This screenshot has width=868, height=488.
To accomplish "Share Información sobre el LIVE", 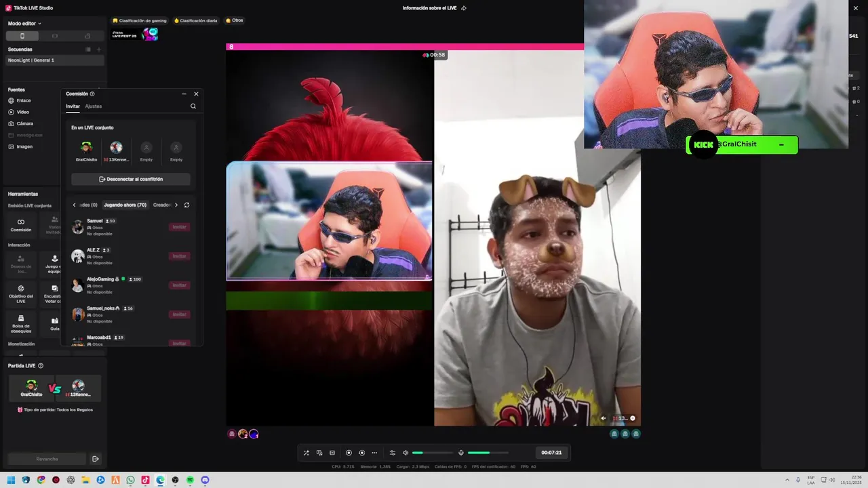I will 464,8.
